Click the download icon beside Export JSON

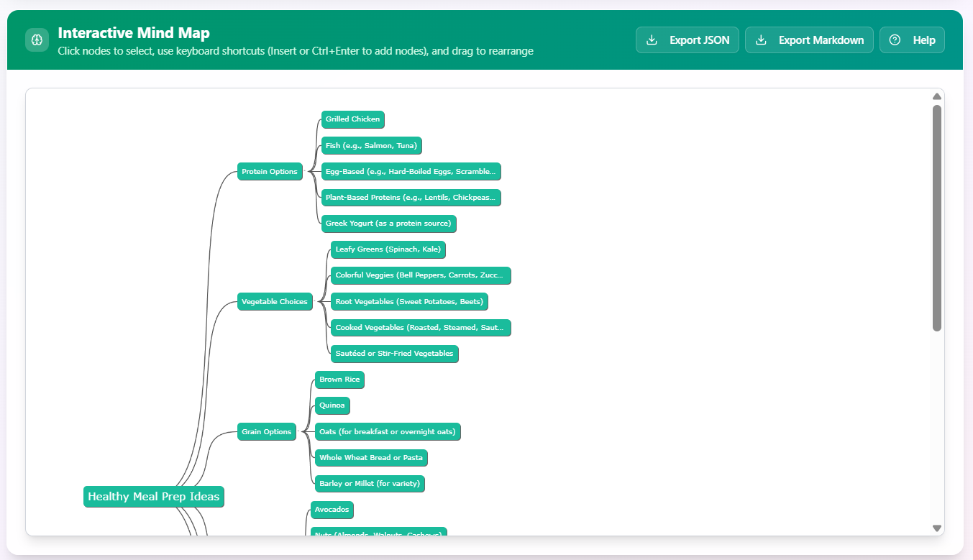pyautogui.click(x=652, y=40)
